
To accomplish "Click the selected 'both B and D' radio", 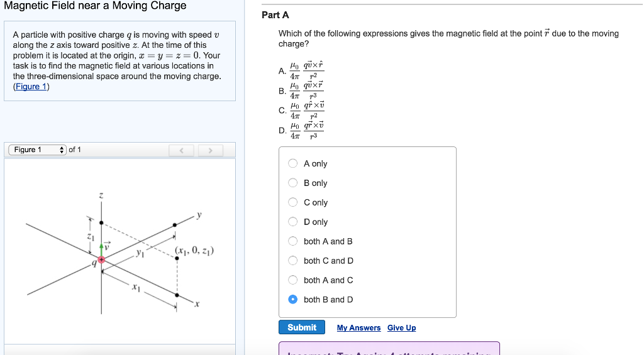I will tap(293, 300).
